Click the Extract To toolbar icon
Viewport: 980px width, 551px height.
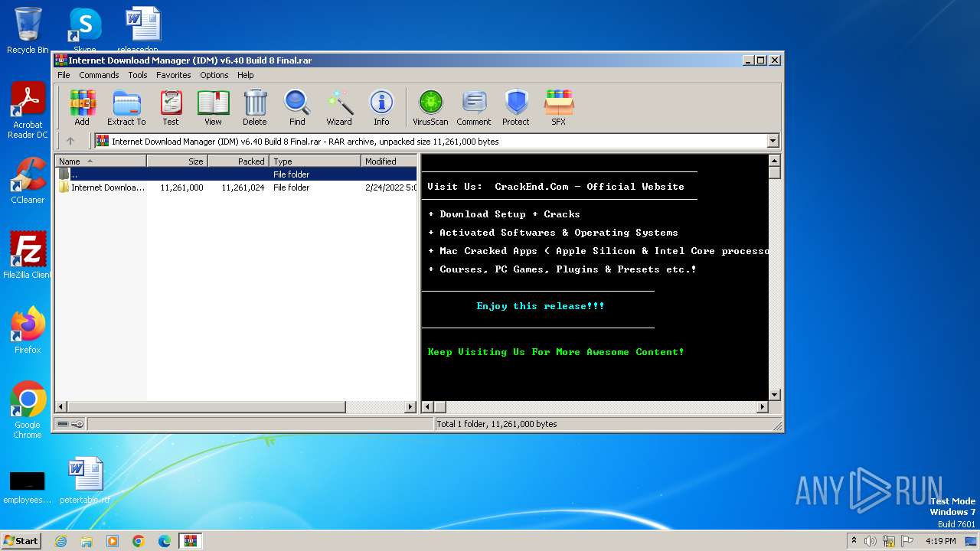coord(126,107)
